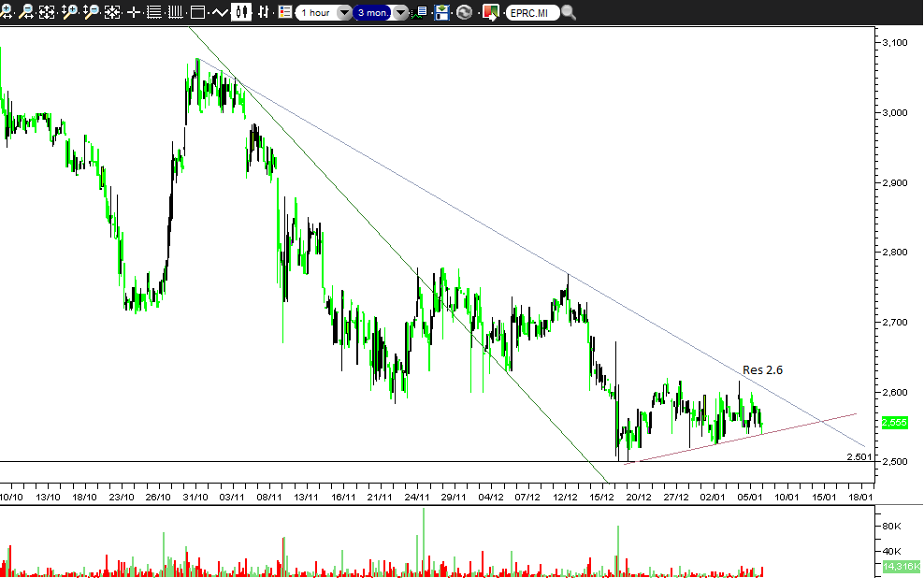
Task: Click the 2,800 price axis label
Action: click(x=894, y=253)
